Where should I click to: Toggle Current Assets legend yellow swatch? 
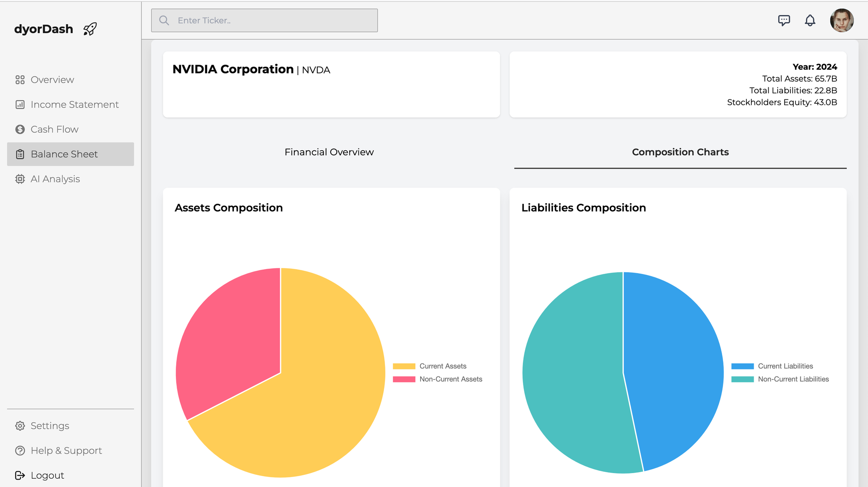404,366
